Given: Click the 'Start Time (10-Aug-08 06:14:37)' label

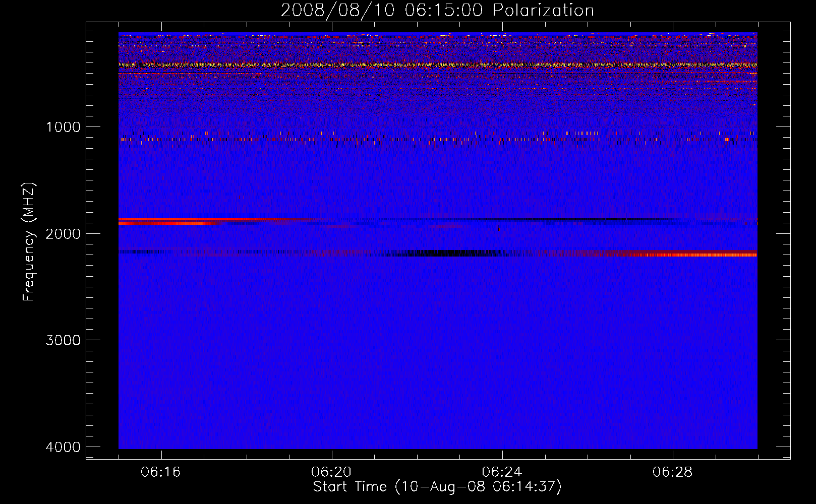Looking at the screenshot, I should pos(437,487).
